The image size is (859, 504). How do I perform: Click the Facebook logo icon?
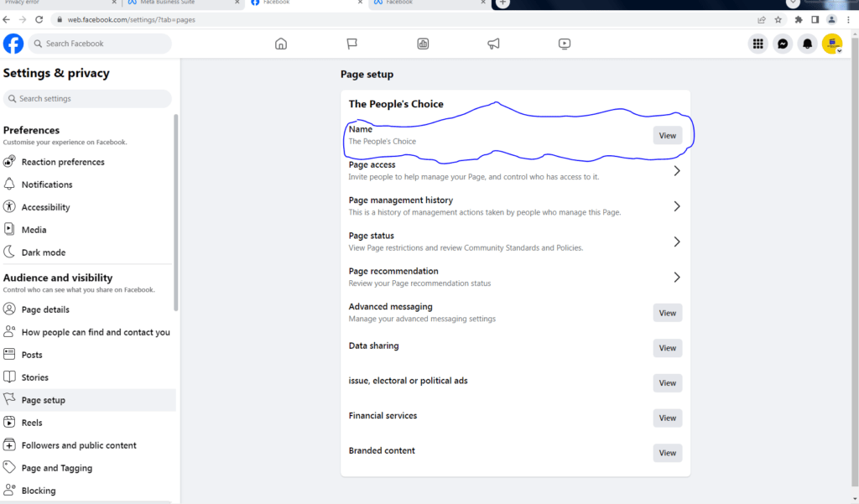(13, 44)
